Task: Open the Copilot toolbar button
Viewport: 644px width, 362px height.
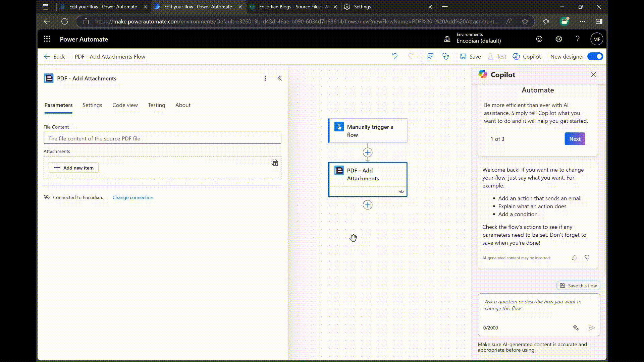Action: (527, 56)
